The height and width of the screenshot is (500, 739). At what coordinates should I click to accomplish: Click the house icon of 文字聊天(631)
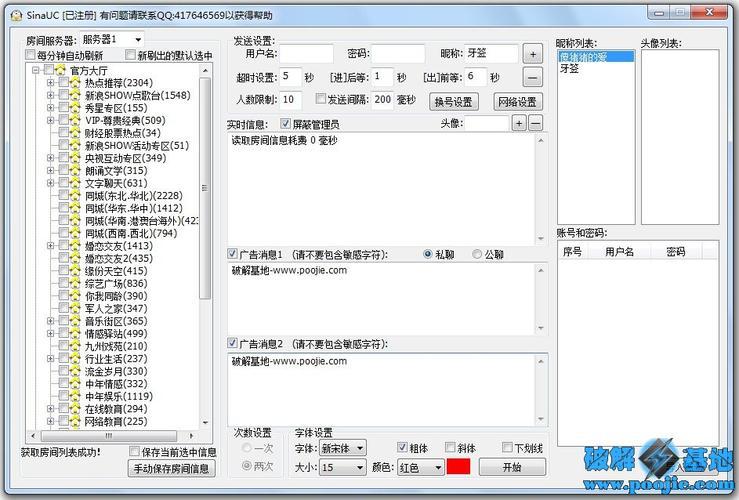(75, 183)
